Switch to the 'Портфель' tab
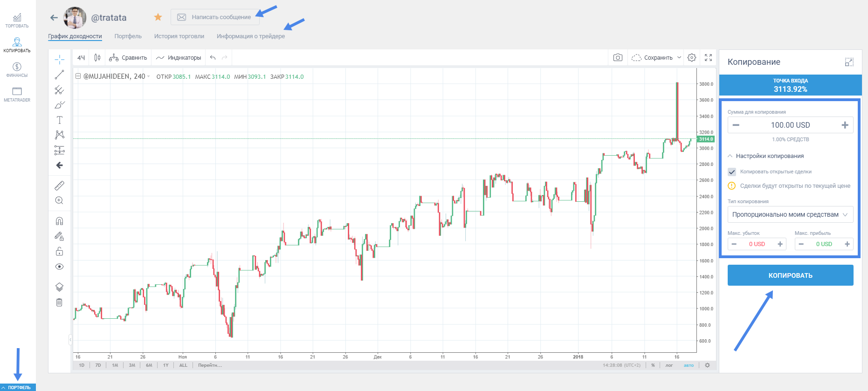The width and height of the screenshot is (868, 391). click(128, 36)
